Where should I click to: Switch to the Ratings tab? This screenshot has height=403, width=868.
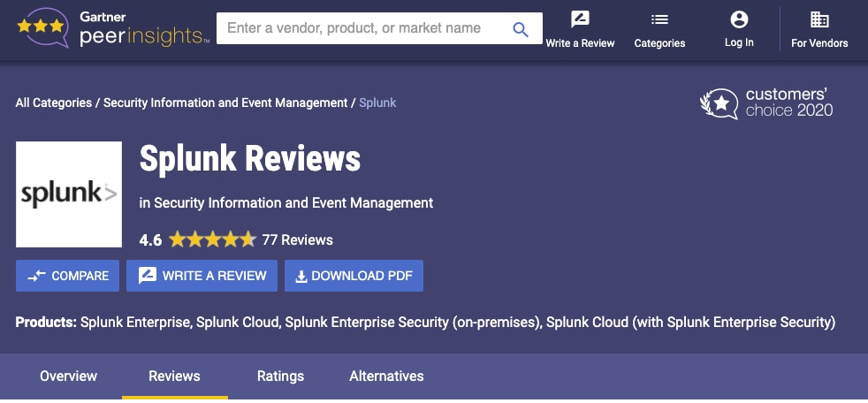tap(281, 376)
